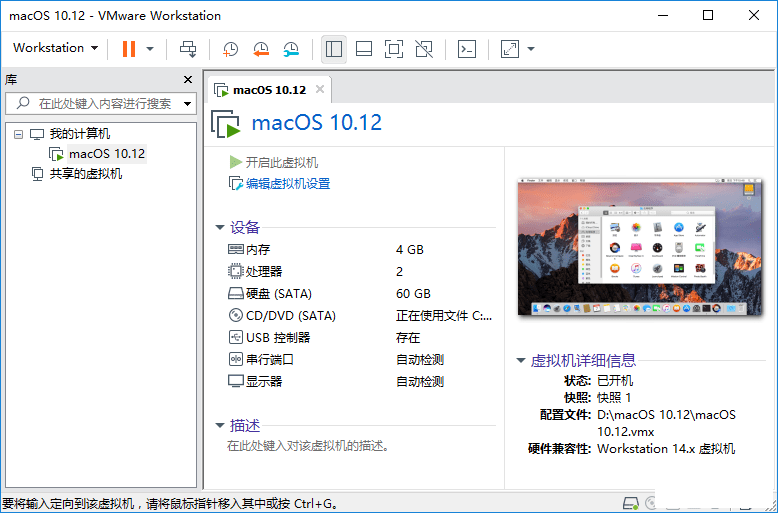Toggle the library sidebar view button
Image resolution: width=778 pixels, height=513 pixels.
pyautogui.click(x=334, y=48)
